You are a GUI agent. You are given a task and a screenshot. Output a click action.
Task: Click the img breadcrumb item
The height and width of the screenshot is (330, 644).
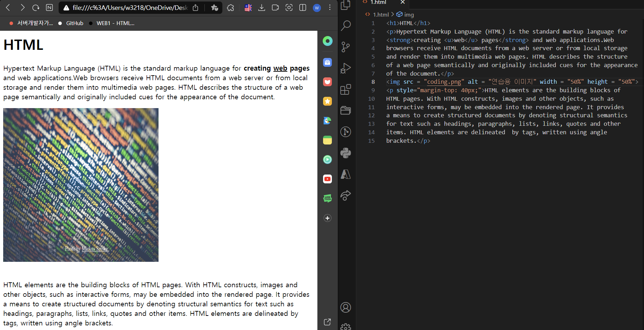409,14
